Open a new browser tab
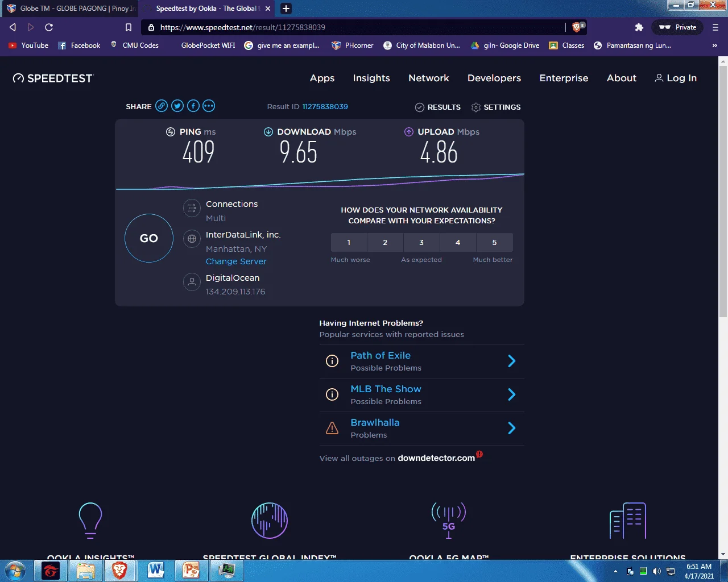Screen dimensions: 728x582 click(286, 9)
